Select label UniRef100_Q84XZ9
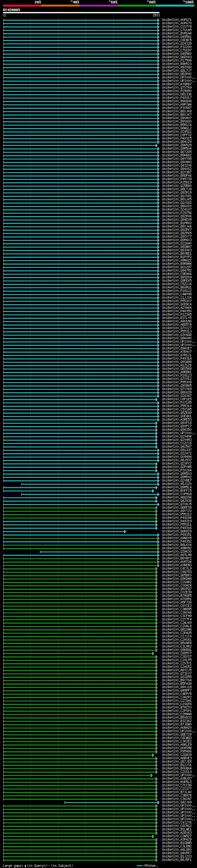Screen dimensions: 197x868 tap(177, 142)
